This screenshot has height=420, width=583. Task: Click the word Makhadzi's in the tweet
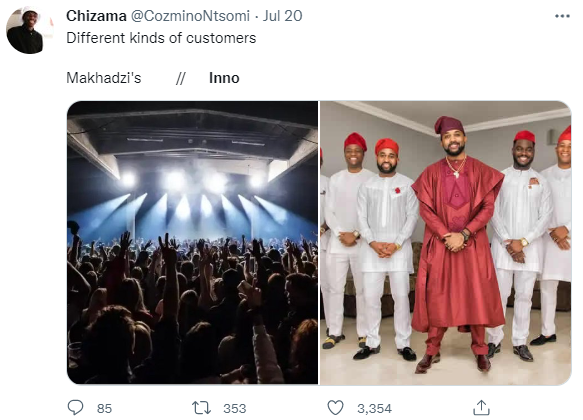(104, 78)
